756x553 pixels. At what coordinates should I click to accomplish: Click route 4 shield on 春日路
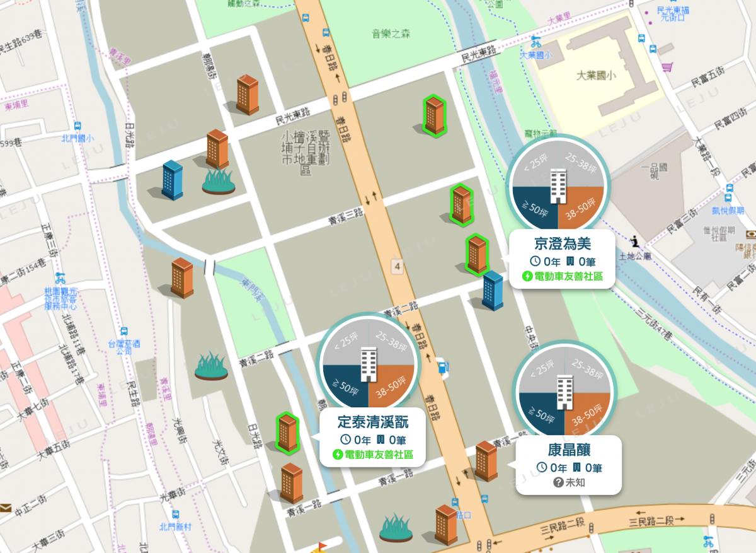pos(396,266)
